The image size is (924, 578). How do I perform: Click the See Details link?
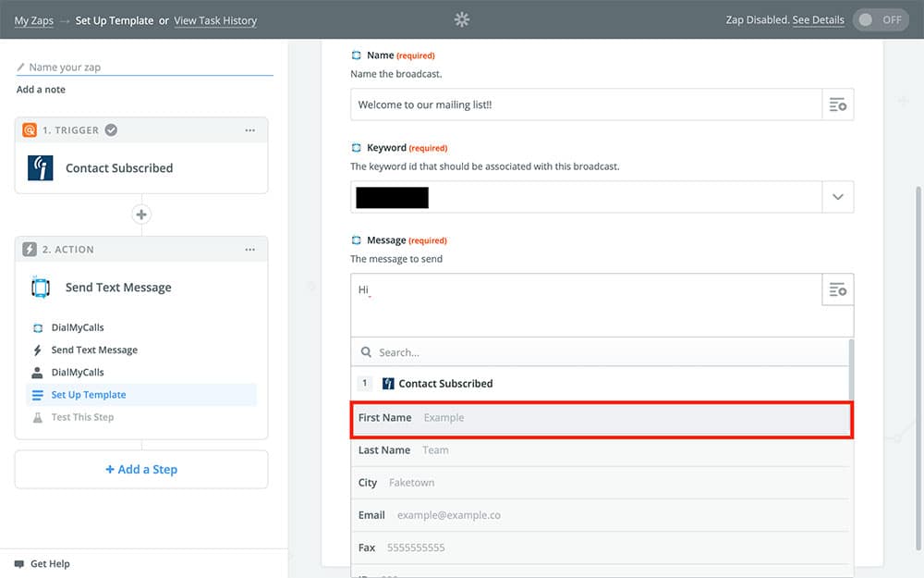(x=818, y=20)
